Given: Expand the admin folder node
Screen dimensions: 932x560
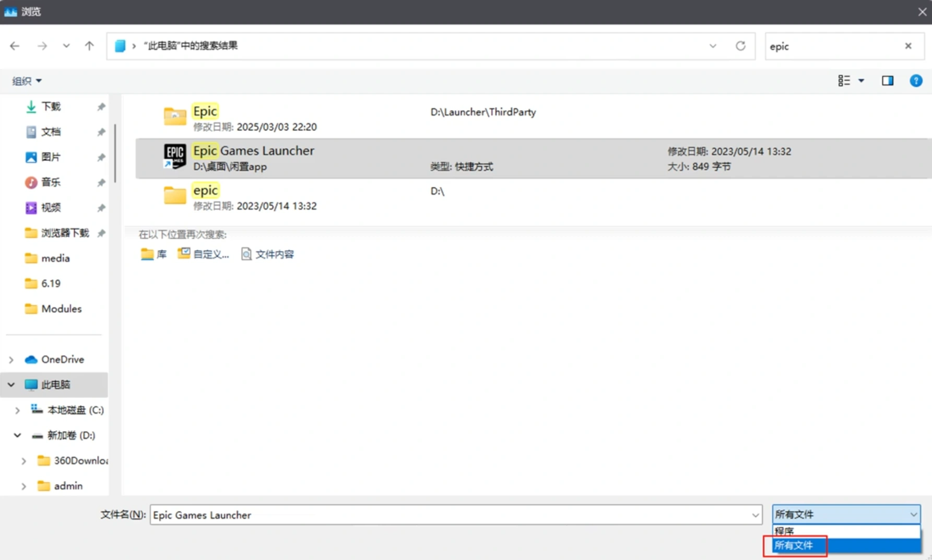Looking at the screenshot, I should coord(23,486).
